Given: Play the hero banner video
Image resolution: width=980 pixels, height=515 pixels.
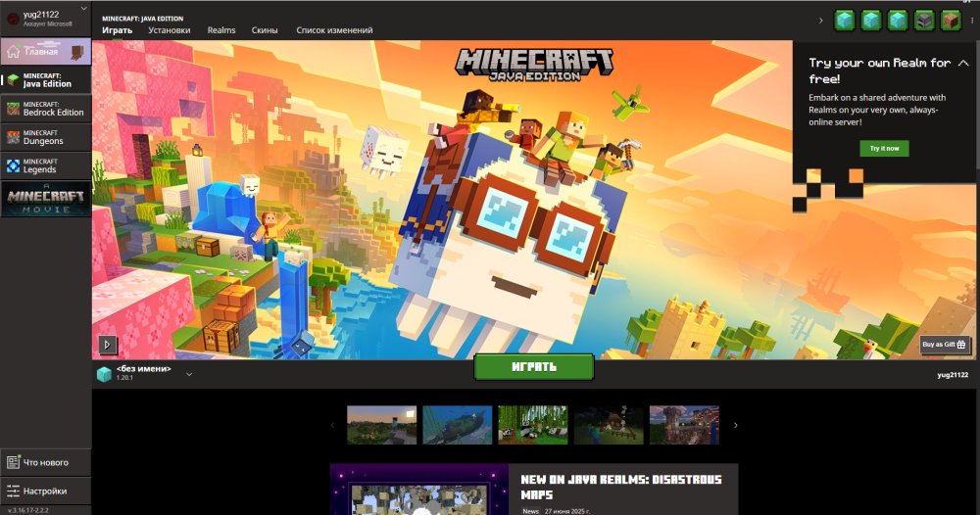Looking at the screenshot, I should (x=108, y=345).
